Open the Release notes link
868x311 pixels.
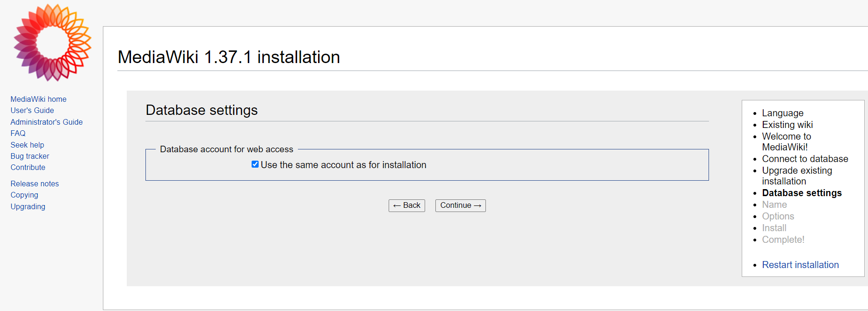coord(35,184)
